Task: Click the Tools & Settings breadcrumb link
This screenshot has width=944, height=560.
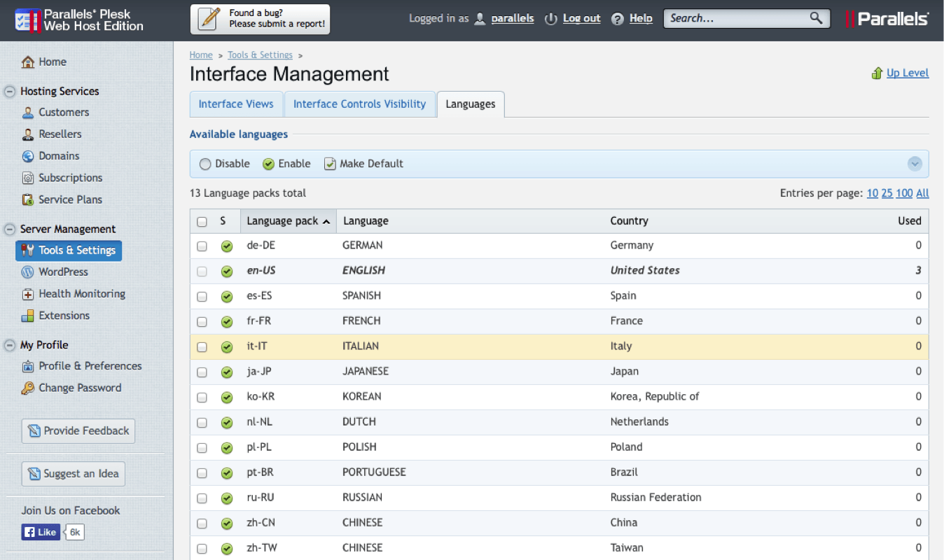Action: click(260, 55)
